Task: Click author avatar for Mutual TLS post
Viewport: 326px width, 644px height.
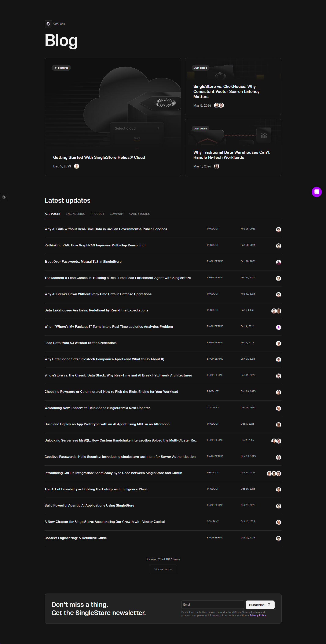Action: [x=278, y=262]
